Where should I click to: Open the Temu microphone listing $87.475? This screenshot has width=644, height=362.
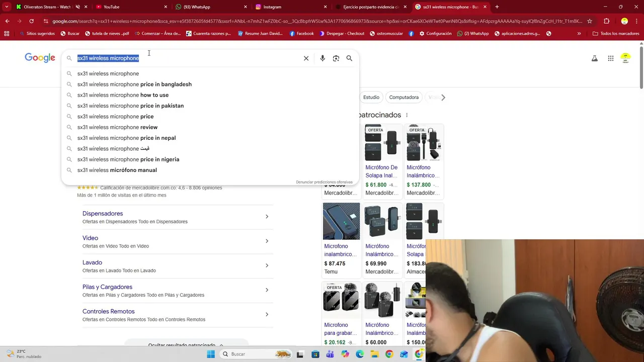click(x=341, y=240)
